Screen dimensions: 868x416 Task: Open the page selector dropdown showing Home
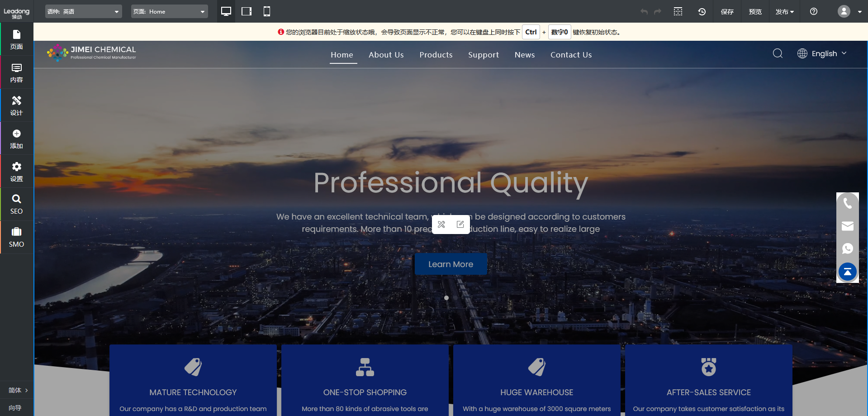(x=169, y=12)
